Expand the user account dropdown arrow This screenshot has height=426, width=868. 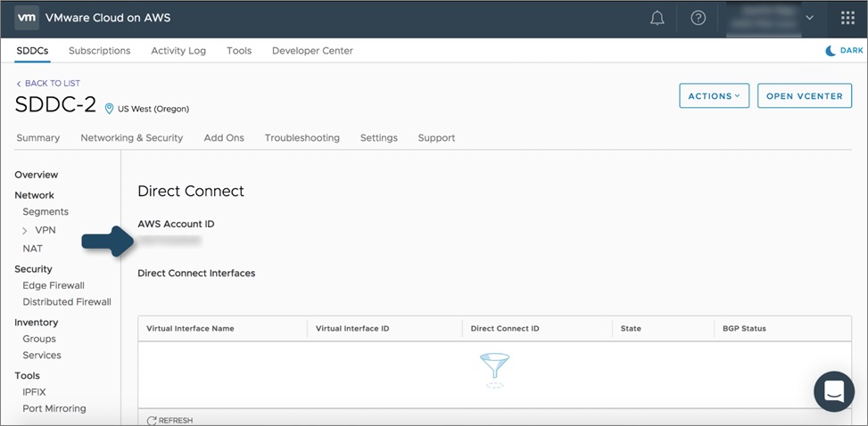[x=809, y=18]
